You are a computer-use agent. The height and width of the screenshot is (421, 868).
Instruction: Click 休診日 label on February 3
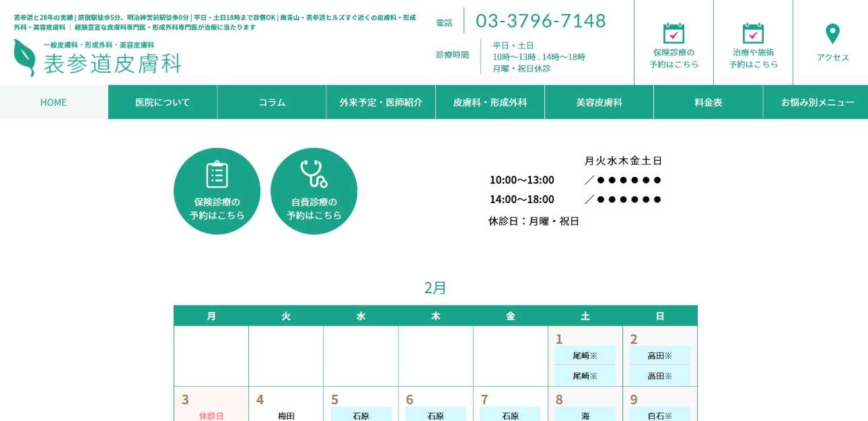(211, 416)
